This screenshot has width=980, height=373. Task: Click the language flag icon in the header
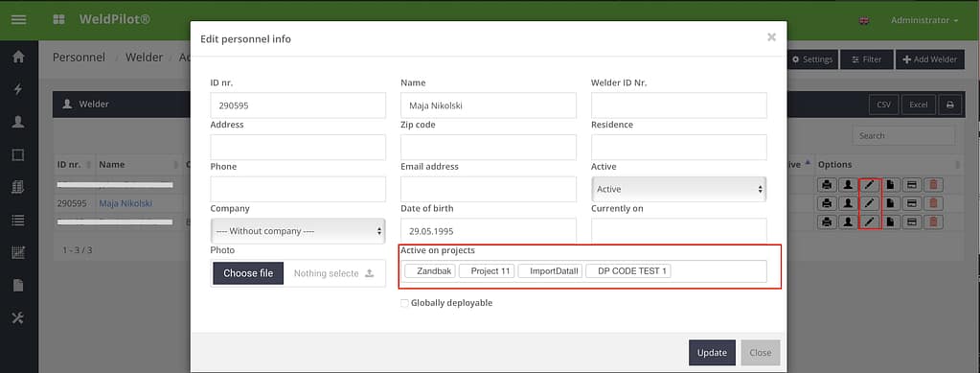864,21
